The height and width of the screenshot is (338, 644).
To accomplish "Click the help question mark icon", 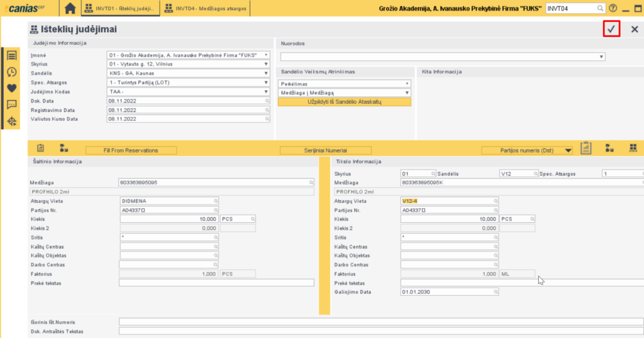I will 613,8.
